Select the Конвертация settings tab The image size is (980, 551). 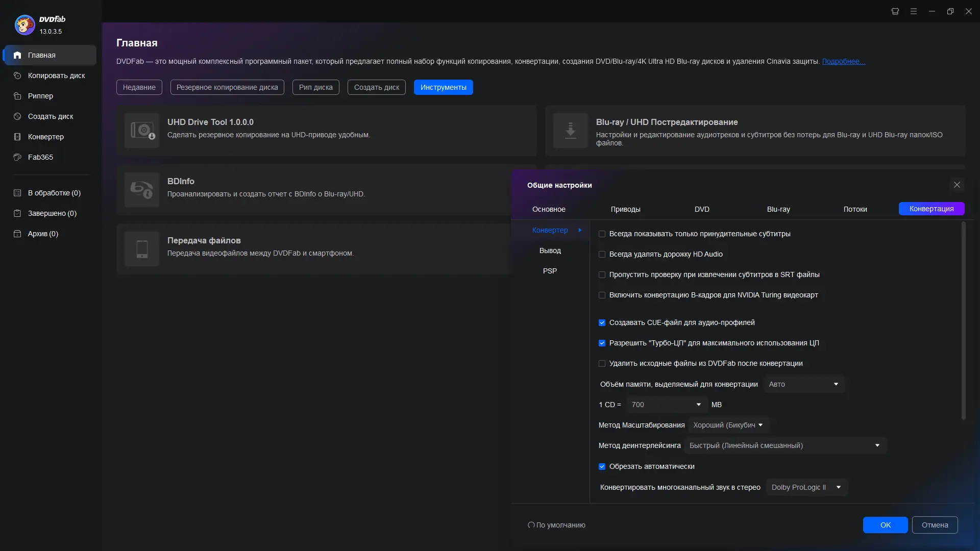pyautogui.click(x=932, y=209)
